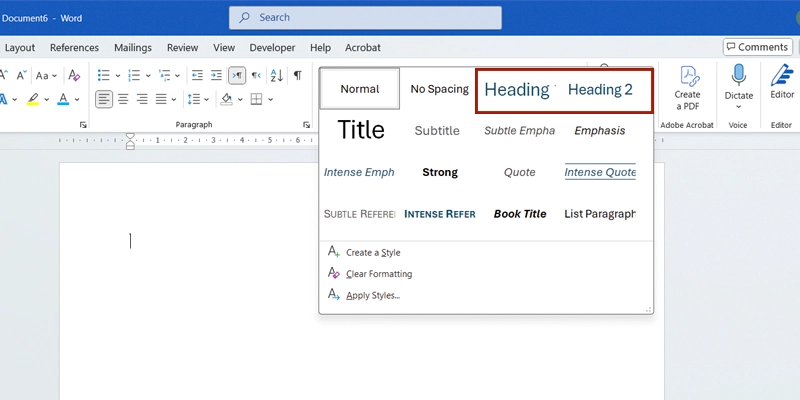Expand the bullets list dropdown arrow
This screenshot has height=400, width=800.
point(118,75)
